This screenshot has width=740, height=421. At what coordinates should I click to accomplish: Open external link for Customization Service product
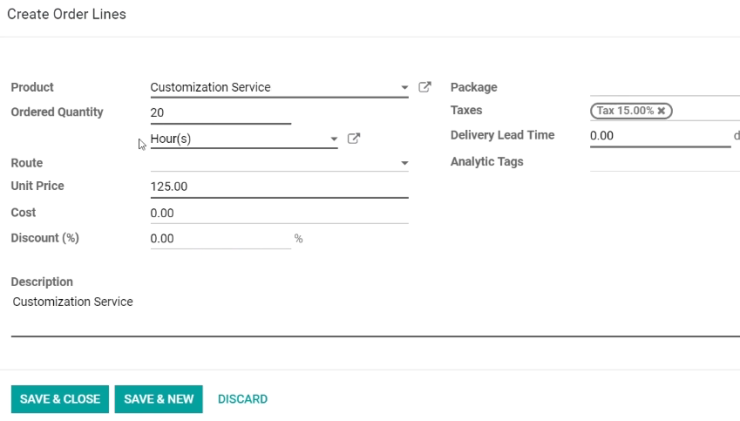tap(424, 87)
